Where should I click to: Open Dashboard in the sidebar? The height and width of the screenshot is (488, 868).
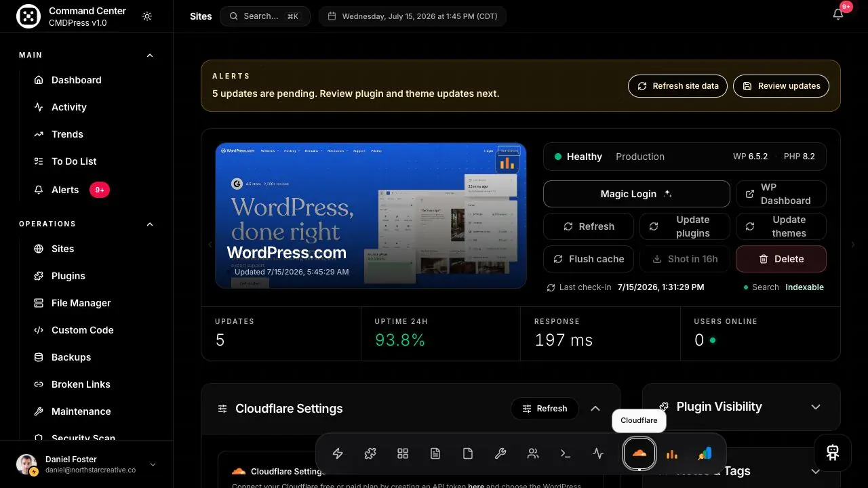tap(76, 80)
